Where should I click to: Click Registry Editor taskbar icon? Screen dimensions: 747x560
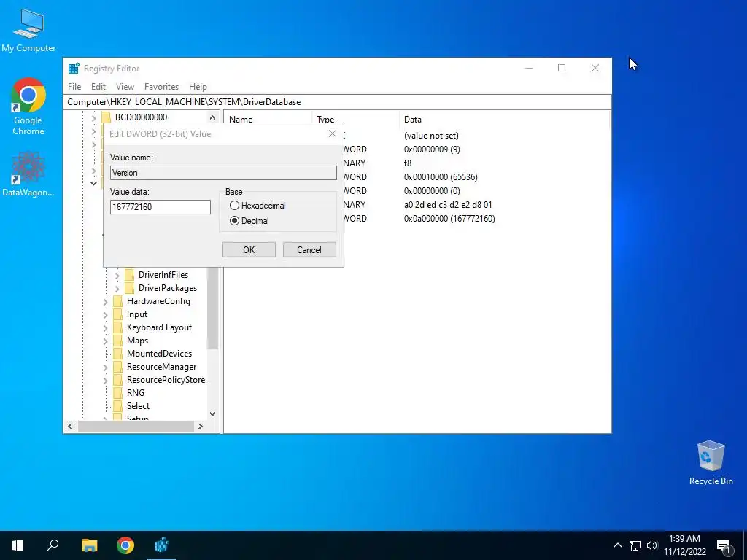(x=161, y=545)
